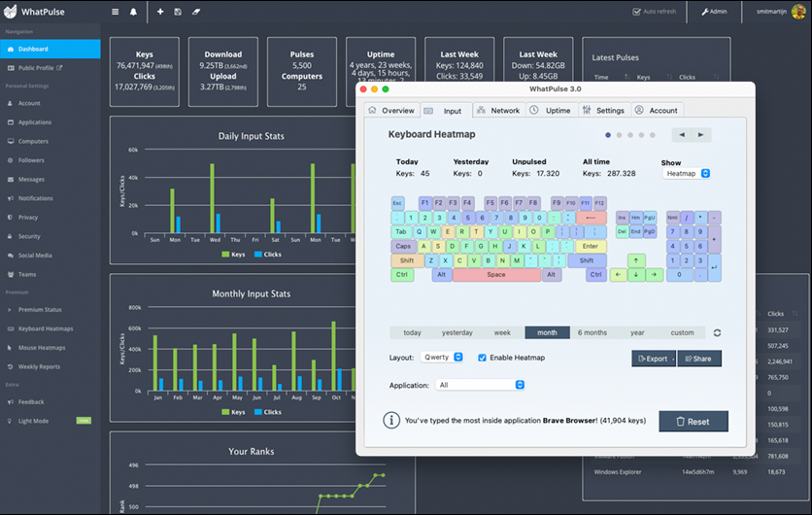The width and height of the screenshot is (812, 515).
Task: Click the up arrow key on heatmap
Action: (x=636, y=260)
